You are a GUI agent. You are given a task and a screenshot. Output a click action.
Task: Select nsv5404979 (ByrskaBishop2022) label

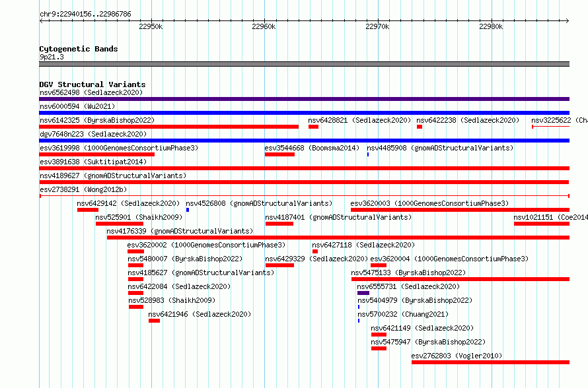coord(415,300)
